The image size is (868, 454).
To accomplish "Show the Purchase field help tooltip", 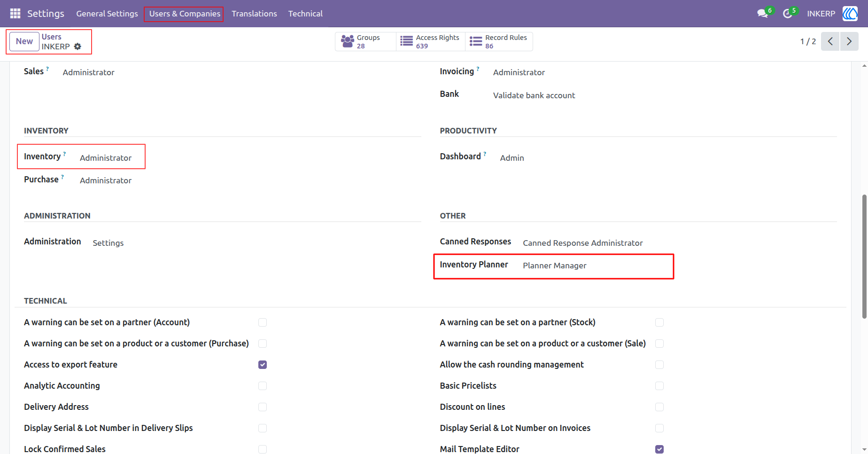I will (62, 177).
